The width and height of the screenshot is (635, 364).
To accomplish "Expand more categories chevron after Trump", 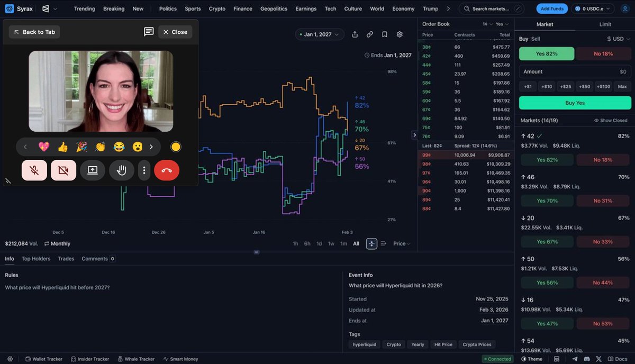I will pos(449,8).
